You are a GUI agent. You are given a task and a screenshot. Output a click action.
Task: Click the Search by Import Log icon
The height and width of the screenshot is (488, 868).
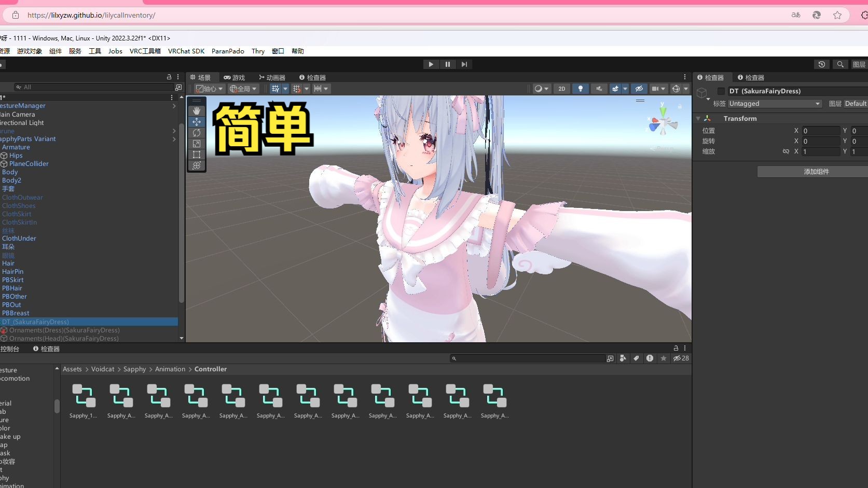tap(650, 358)
